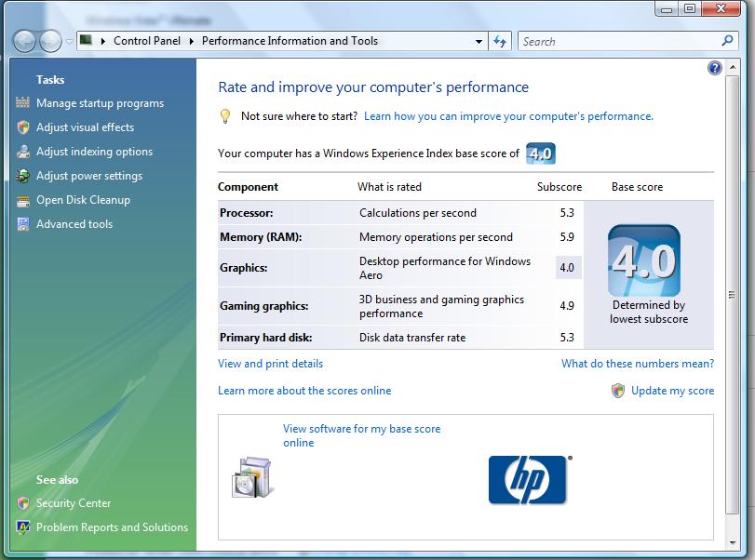Expand the arrow after Control Panel breadcrumb

coord(191,41)
